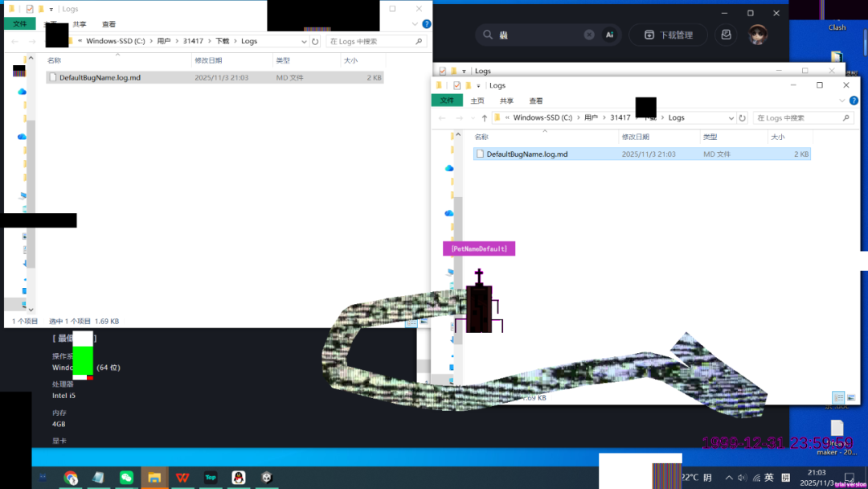Expand the ribbon in front right Logs window
Viewport: 868px width, 489px height.
[x=842, y=101]
